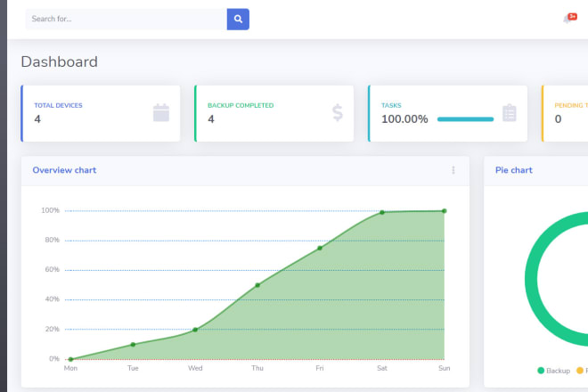The height and width of the screenshot is (392, 588).
Task: Click the Thu data point on the chart
Action: tap(257, 285)
